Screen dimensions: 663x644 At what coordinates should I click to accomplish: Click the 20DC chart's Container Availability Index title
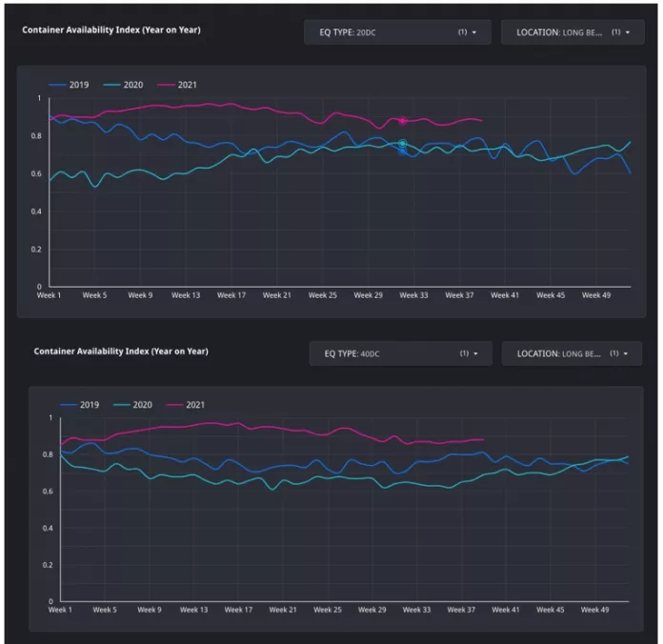[x=111, y=30]
